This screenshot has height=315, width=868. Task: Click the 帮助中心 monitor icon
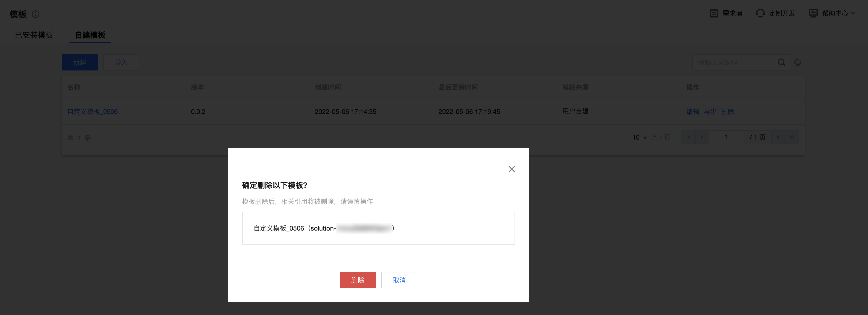click(x=813, y=13)
